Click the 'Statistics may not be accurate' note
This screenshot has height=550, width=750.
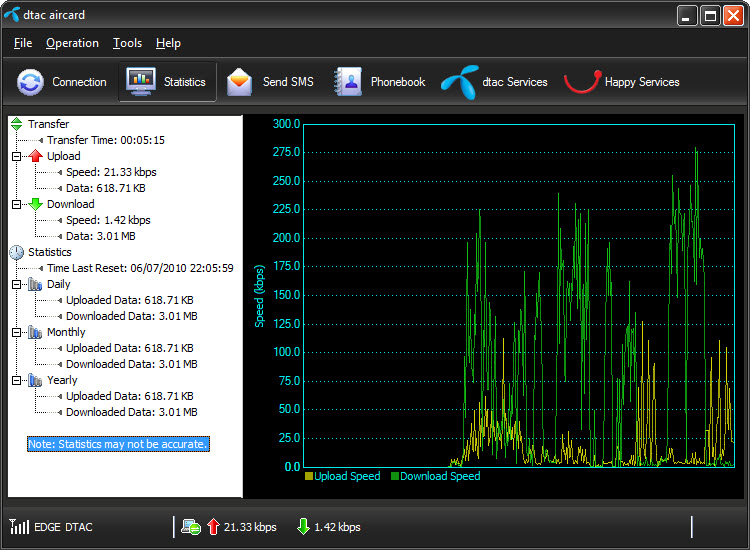pyautogui.click(x=118, y=444)
